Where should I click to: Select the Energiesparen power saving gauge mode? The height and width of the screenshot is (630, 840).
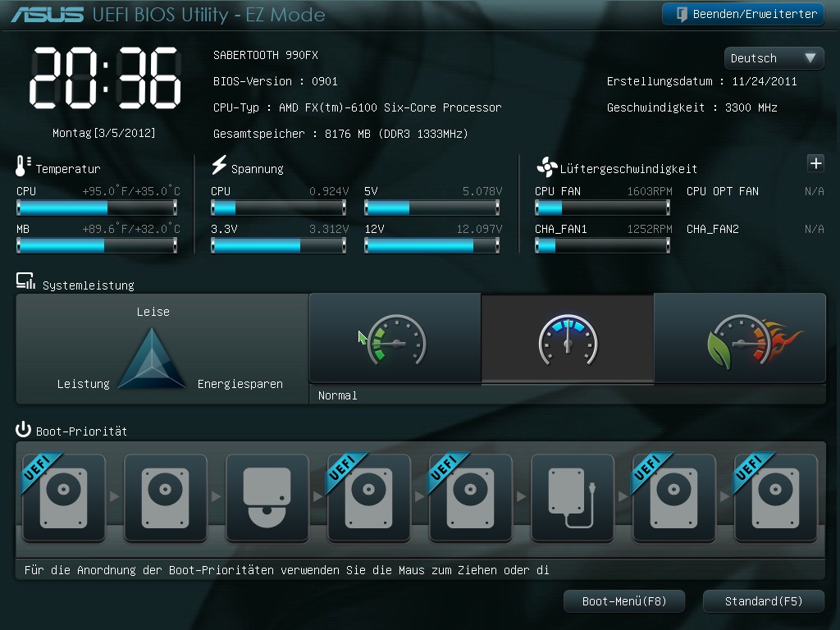click(x=395, y=339)
